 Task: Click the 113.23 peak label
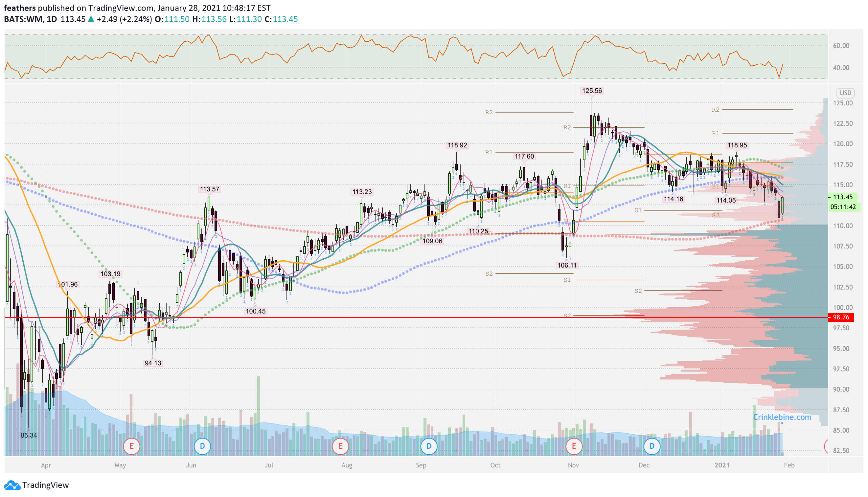(362, 192)
